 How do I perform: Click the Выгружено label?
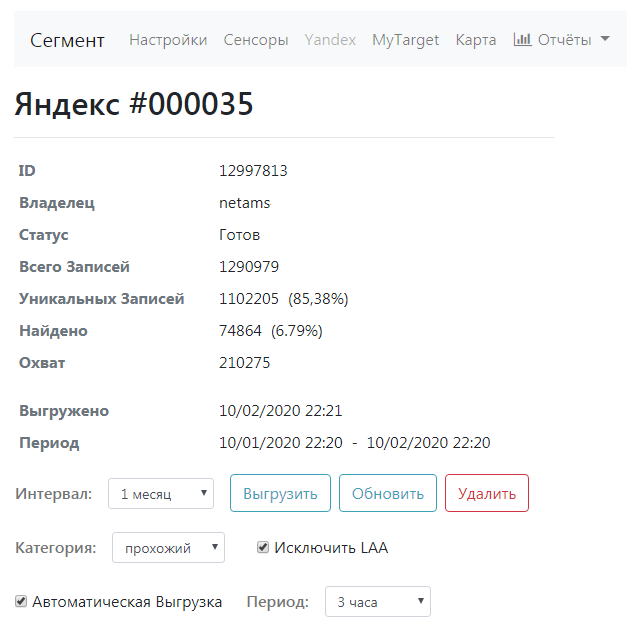[64, 411]
